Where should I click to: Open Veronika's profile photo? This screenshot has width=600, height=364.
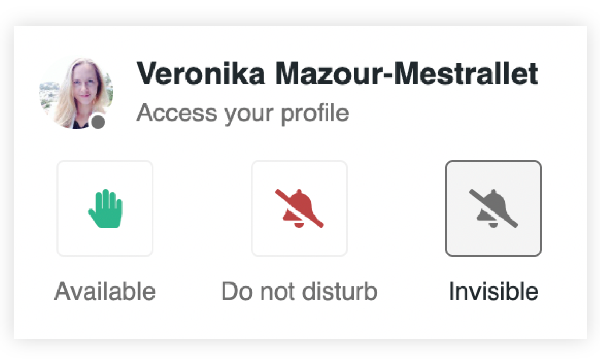coord(76,94)
